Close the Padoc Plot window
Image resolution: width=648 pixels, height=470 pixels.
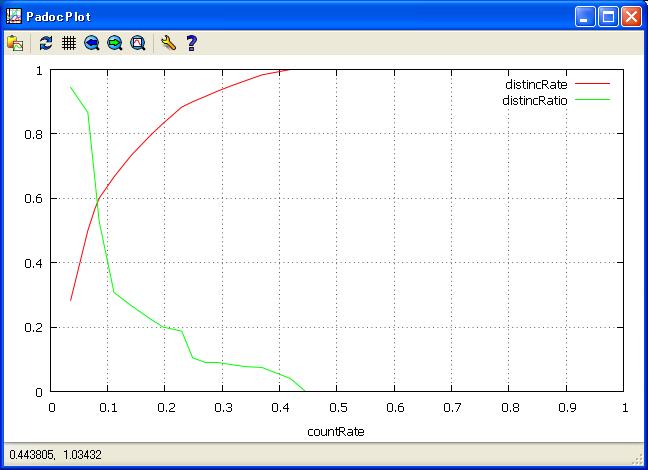631,16
